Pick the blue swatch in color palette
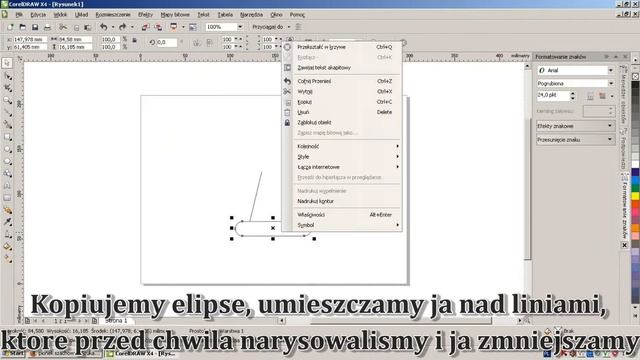640x360 pixels. pyautogui.click(x=636, y=180)
